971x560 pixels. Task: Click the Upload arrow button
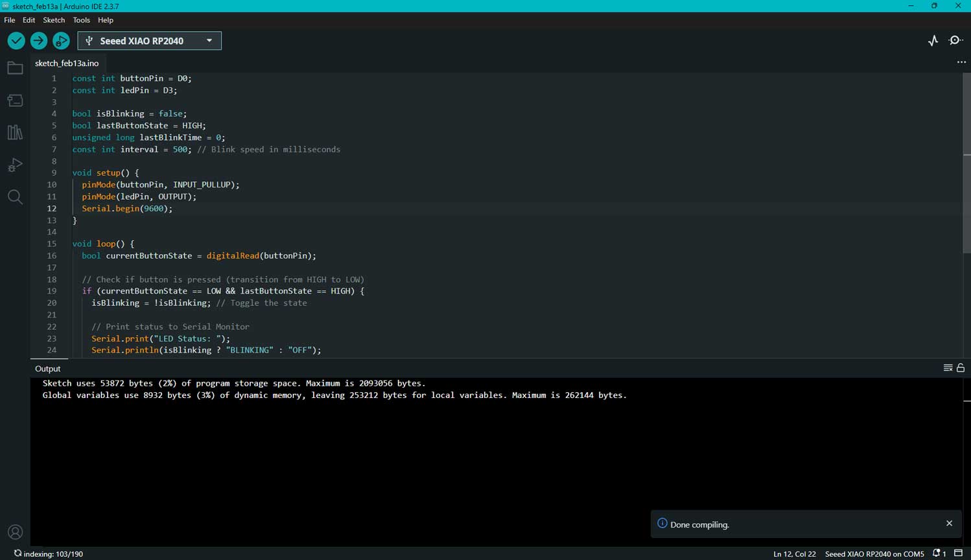39,41
